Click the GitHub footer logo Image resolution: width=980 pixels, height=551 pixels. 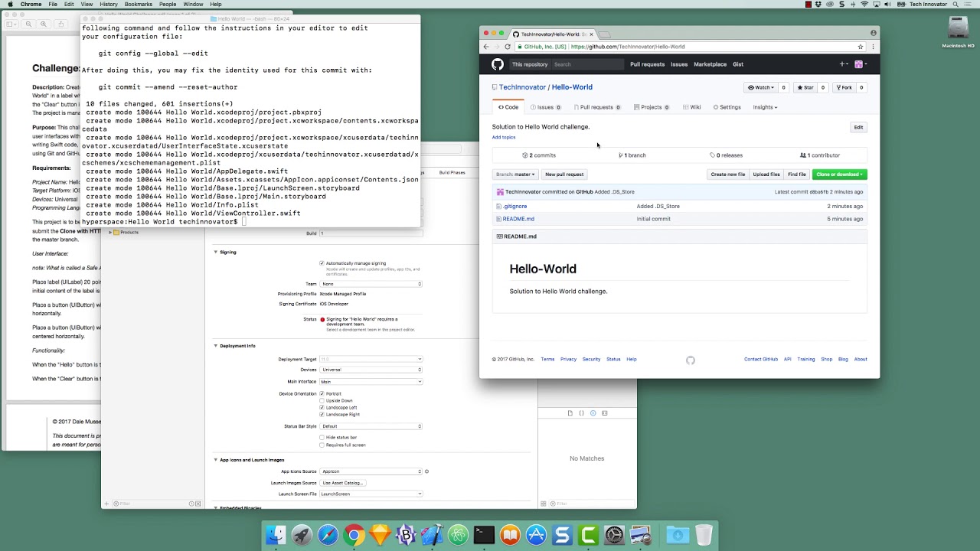pos(691,360)
